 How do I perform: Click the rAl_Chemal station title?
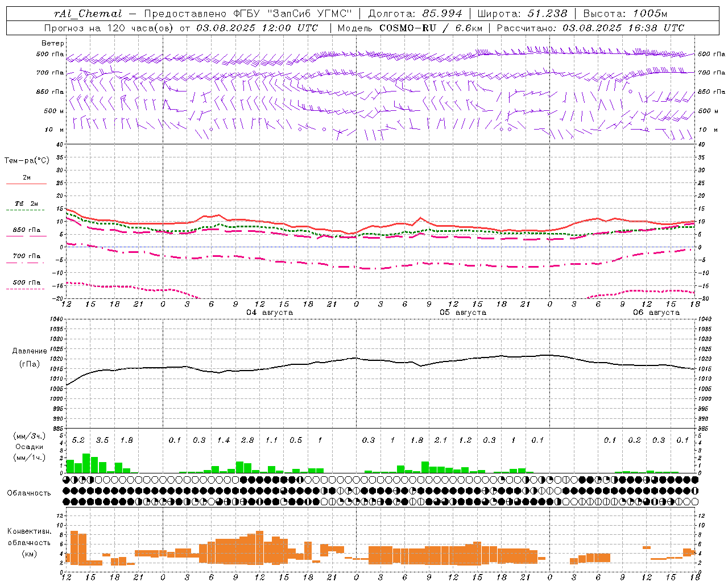click(88, 14)
